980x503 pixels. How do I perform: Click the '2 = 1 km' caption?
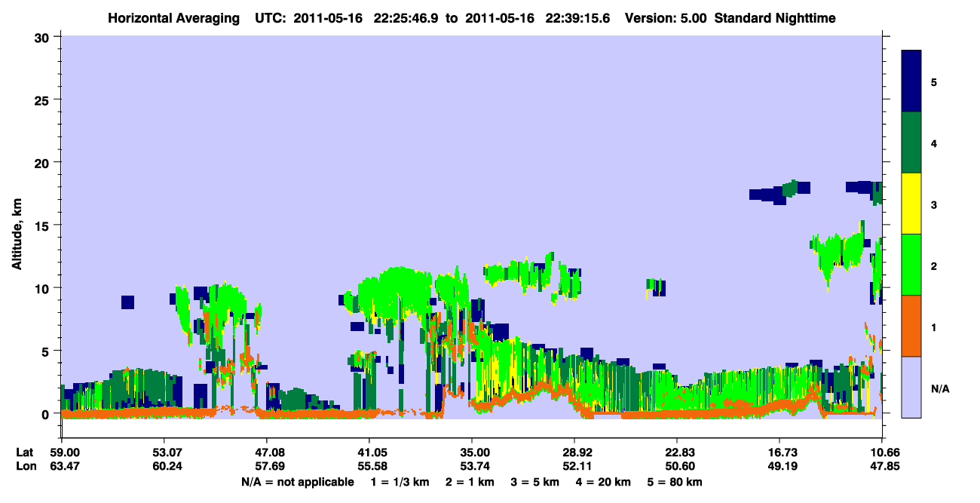coord(469,482)
